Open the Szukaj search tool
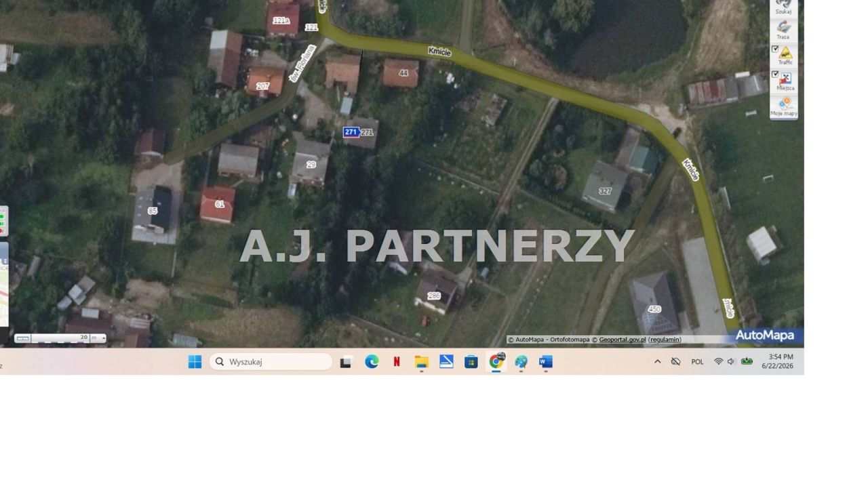Image resolution: width=868 pixels, height=488 pixels. [784, 7]
